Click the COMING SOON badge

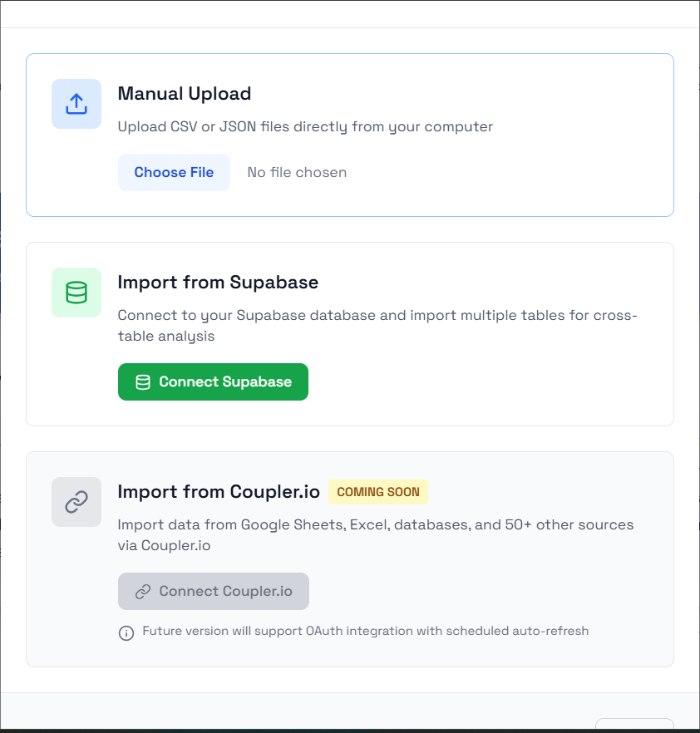[378, 492]
